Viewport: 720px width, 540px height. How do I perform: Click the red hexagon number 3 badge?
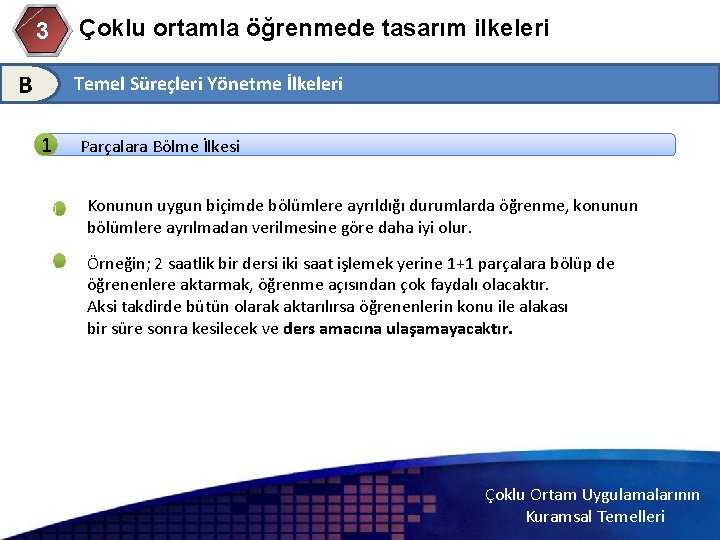pyautogui.click(x=42, y=30)
